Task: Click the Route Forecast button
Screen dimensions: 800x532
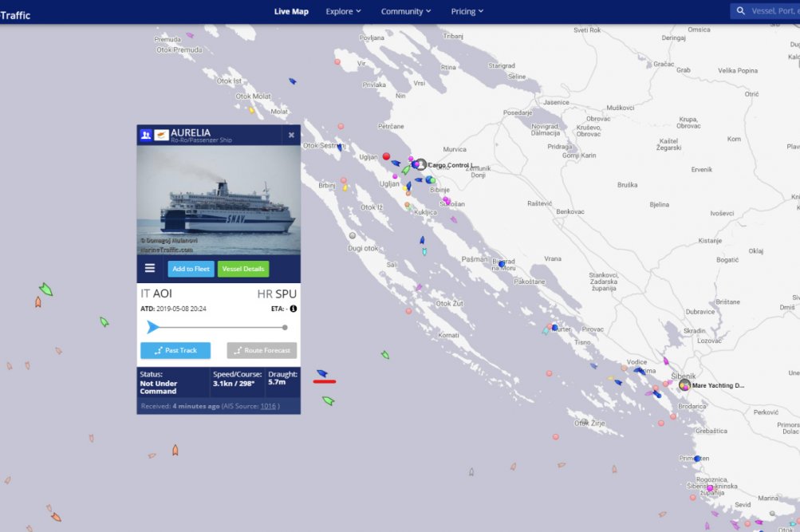Action: click(262, 350)
